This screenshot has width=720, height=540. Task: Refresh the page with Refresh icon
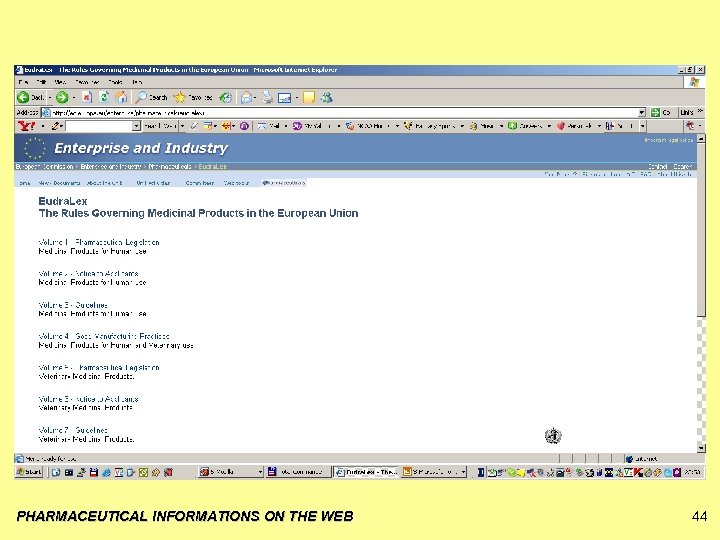tap(104, 97)
